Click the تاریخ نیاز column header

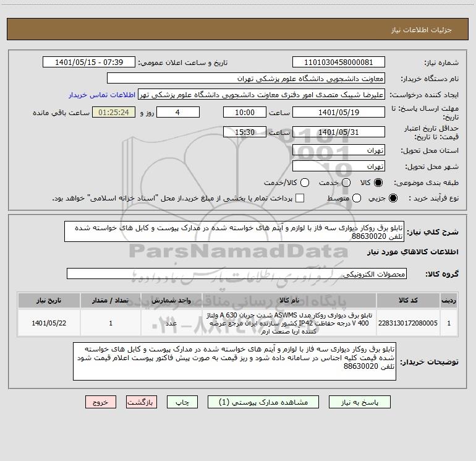click(49, 300)
